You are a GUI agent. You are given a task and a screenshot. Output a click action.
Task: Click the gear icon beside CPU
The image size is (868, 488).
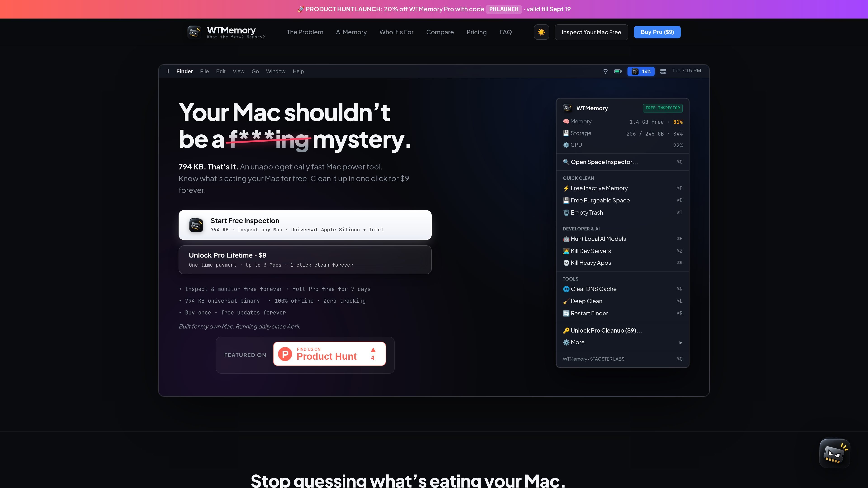point(566,145)
